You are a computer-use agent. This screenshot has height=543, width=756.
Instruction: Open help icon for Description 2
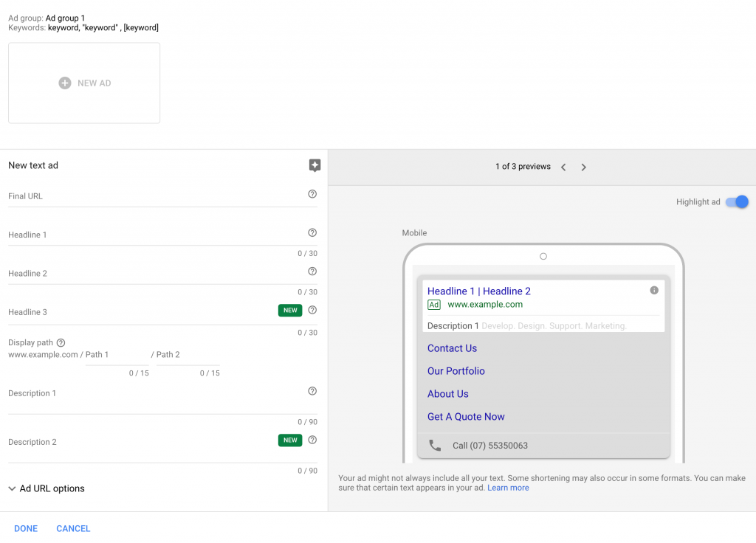tap(312, 440)
